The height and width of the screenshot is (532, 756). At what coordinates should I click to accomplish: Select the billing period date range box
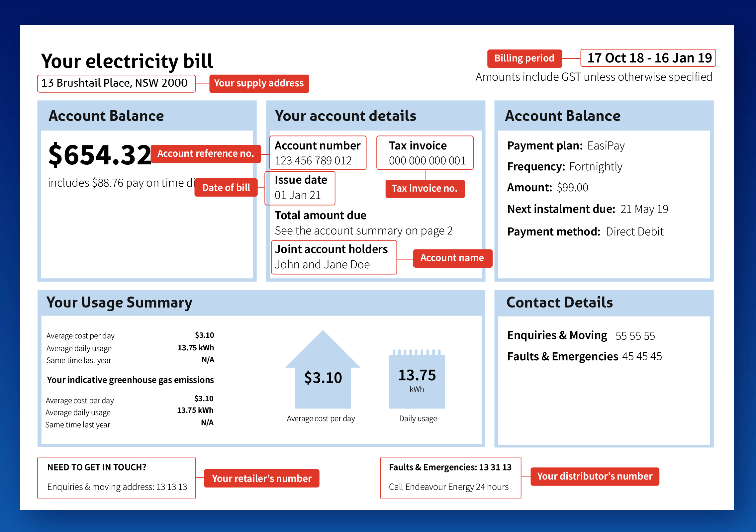(x=648, y=58)
